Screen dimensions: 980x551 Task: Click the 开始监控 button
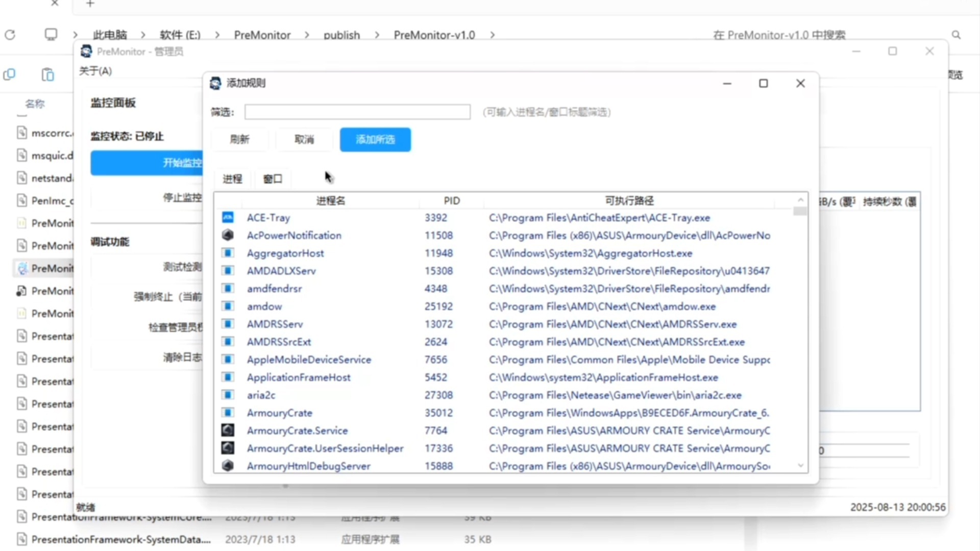[147, 163]
